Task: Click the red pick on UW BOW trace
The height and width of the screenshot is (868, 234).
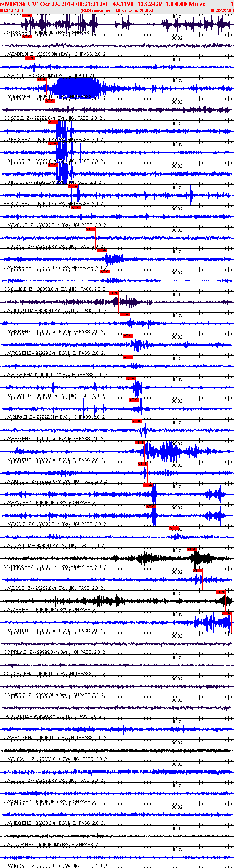Action: tap(174, 528)
